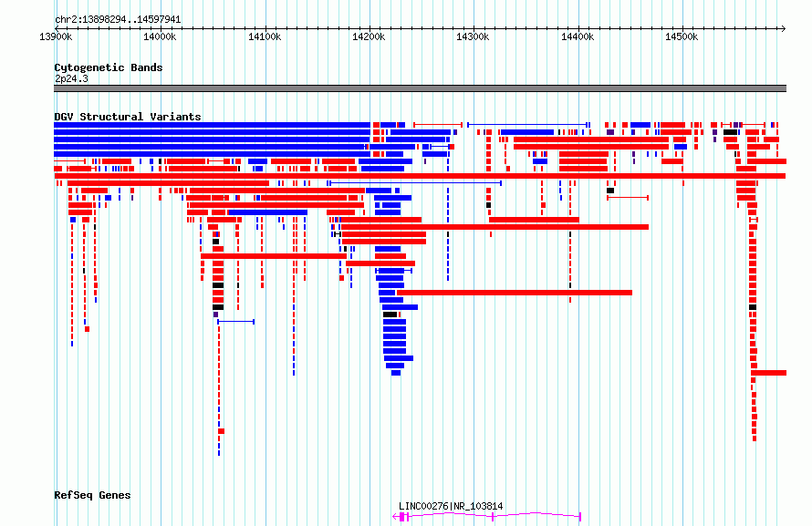Click the LINC00276|NR_103814 gene label

451,506
